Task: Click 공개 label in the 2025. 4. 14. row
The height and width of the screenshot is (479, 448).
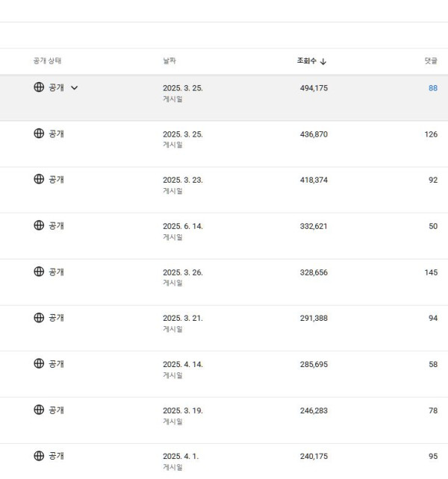Action: [56, 364]
